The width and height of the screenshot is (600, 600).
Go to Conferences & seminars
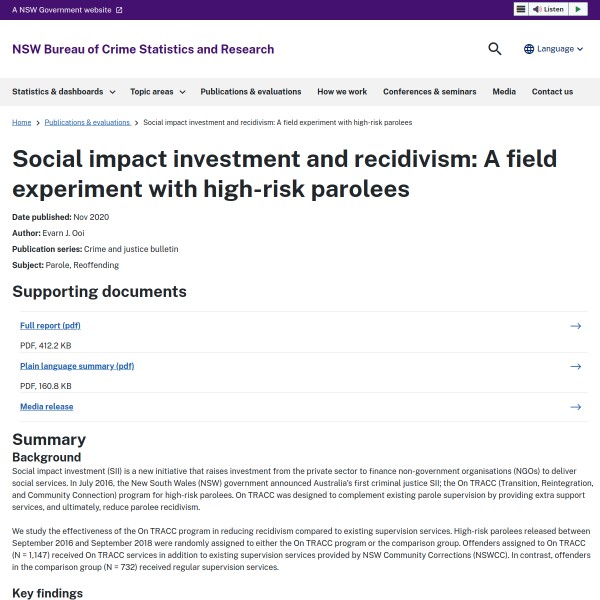429,92
